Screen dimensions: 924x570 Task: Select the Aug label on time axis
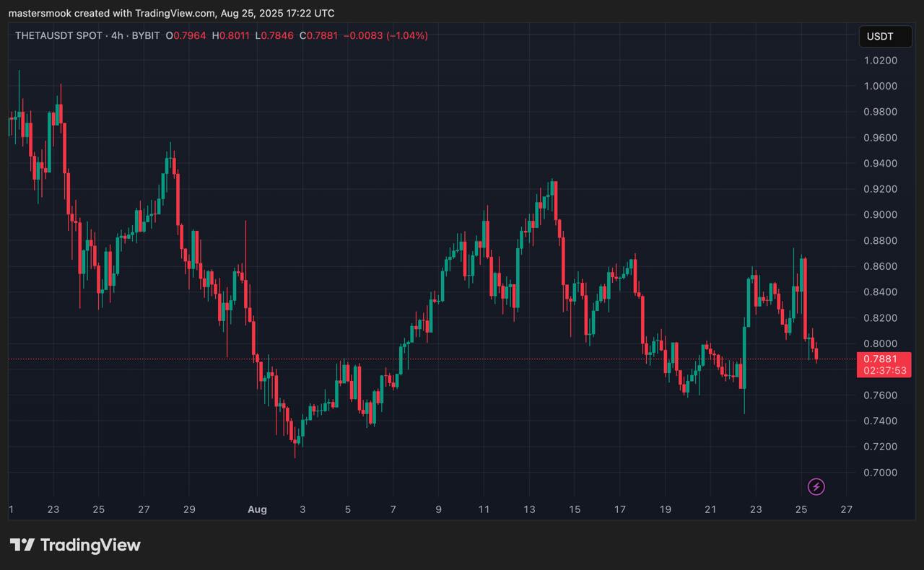257,509
